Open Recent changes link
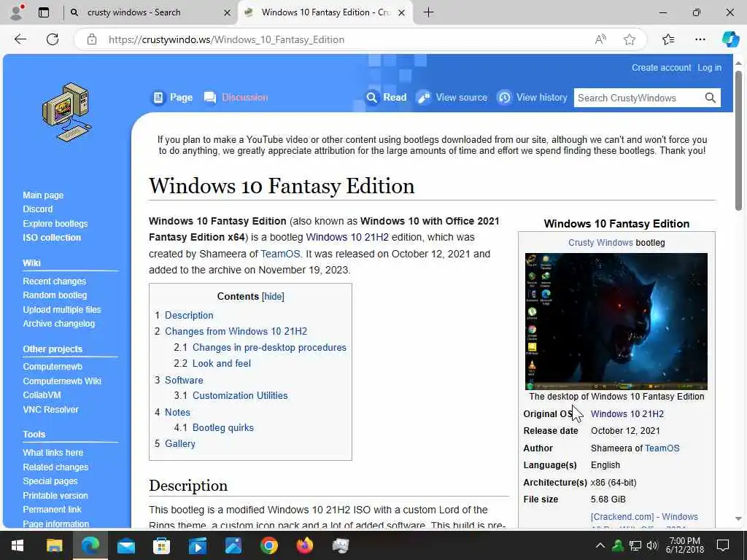 click(54, 281)
